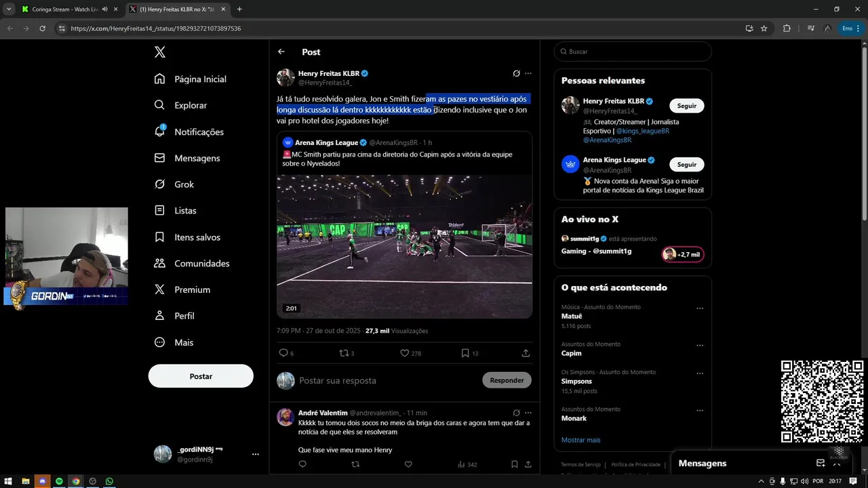Image resolution: width=868 pixels, height=488 pixels.
Task: Compose new message in Mensagens drawer
Action: coord(821,463)
